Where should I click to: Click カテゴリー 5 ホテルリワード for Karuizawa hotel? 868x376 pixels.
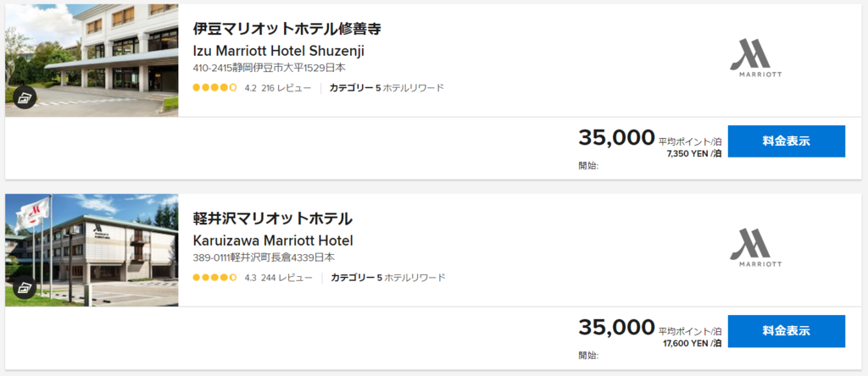point(388,277)
